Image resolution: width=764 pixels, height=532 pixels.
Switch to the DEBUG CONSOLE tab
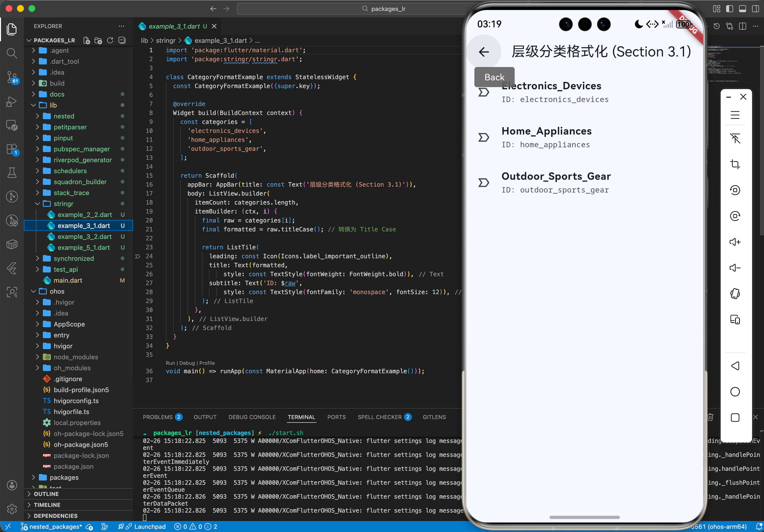click(x=252, y=417)
